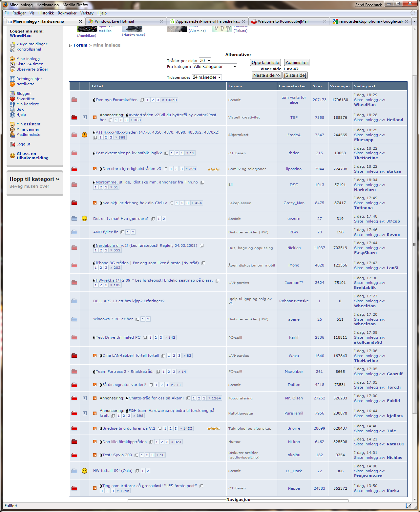Open the 'Tråder per side' dropdown
The width and height of the screenshot is (420, 512).
click(x=205, y=61)
